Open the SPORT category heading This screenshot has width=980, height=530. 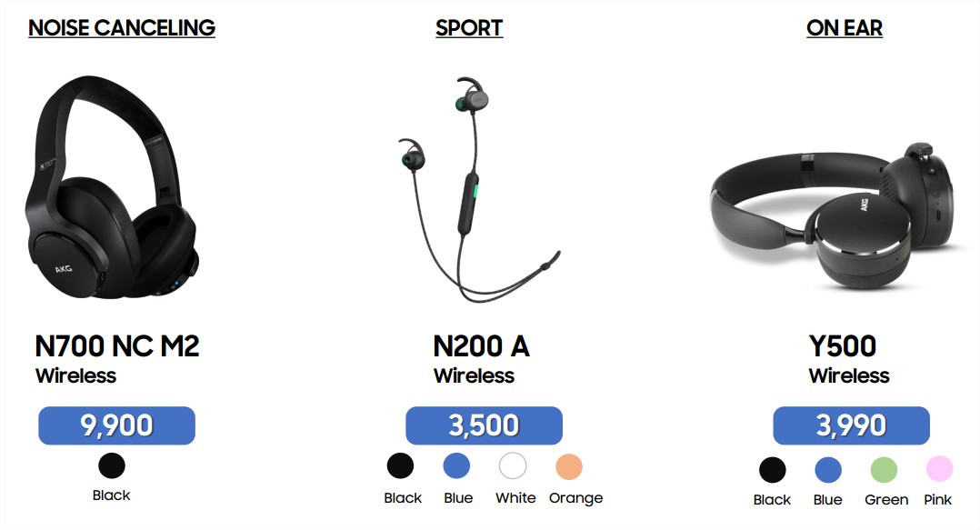tap(469, 27)
